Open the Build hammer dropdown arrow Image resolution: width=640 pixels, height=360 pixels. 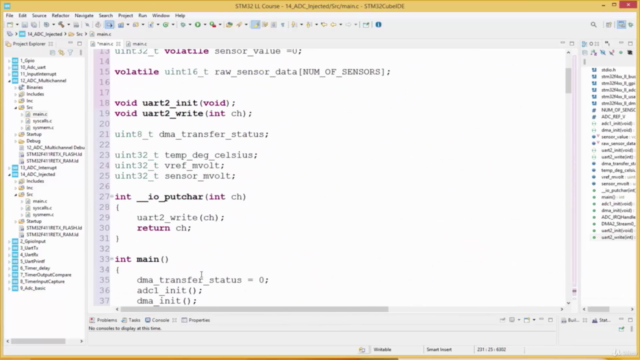tap(68, 25)
